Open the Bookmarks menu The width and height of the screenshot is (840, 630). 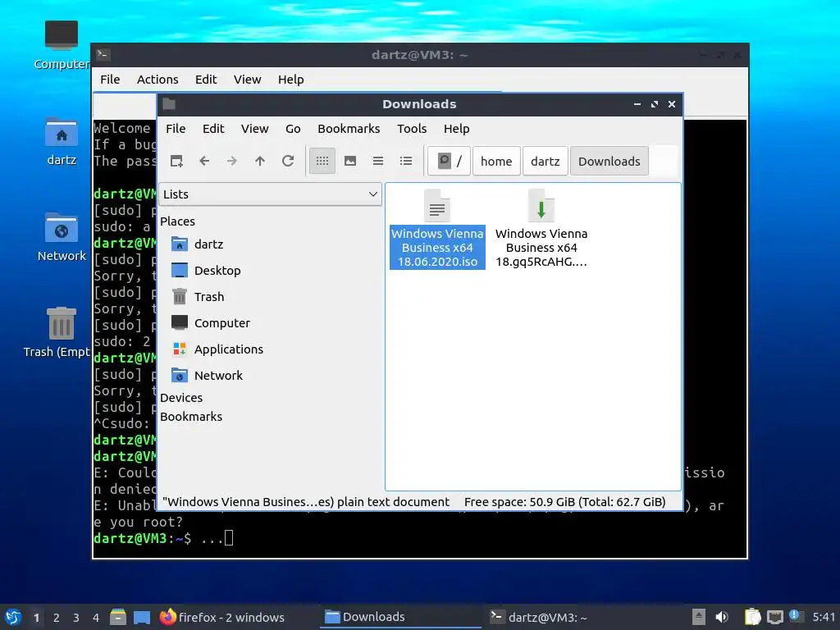[349, 129]
